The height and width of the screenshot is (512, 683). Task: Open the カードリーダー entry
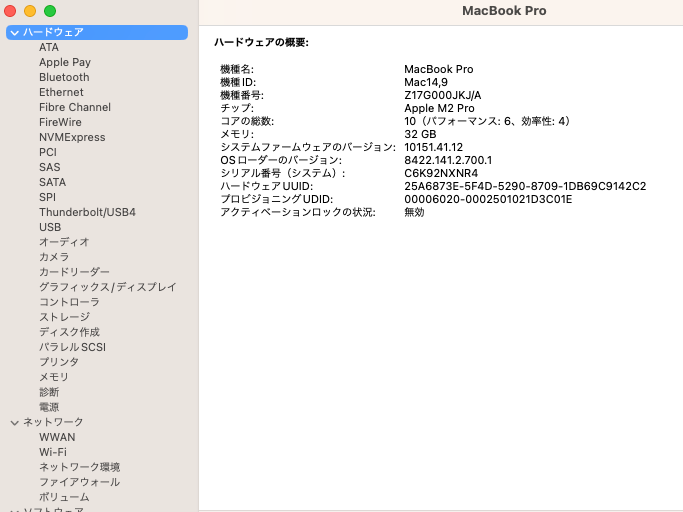(74, 272)
